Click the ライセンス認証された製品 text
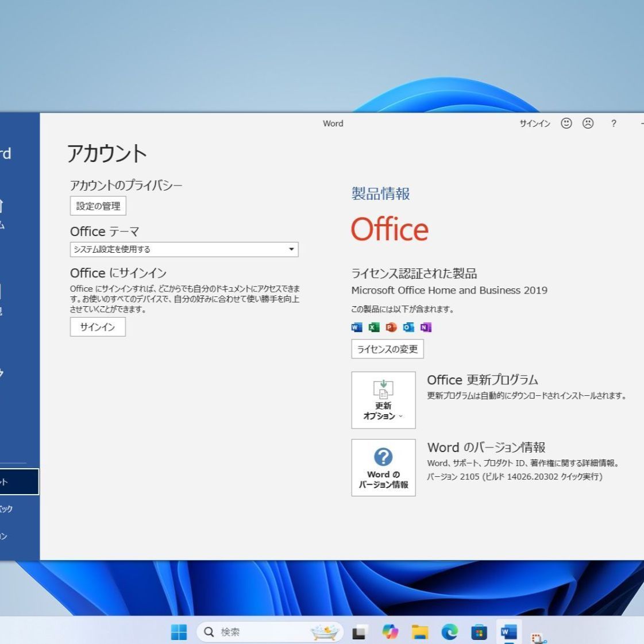This screenshot has width=644, height=644. coord(414,273)
